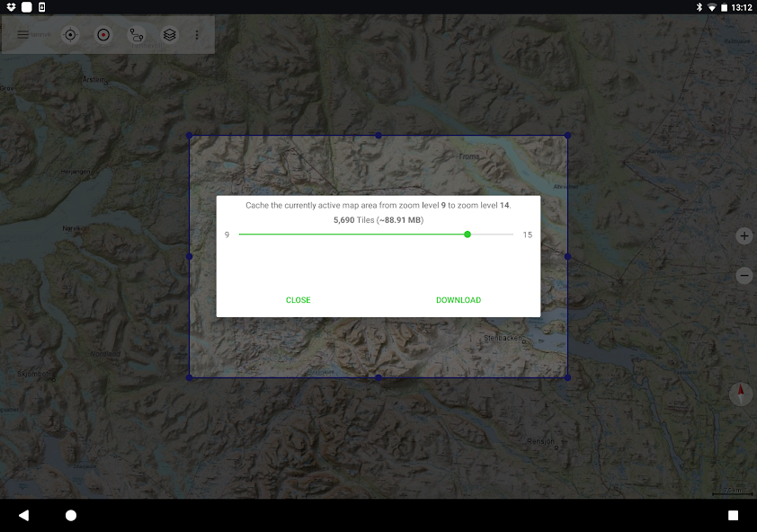
Task: Tap the Android home circle button
Action: click(x=71, y=515)
